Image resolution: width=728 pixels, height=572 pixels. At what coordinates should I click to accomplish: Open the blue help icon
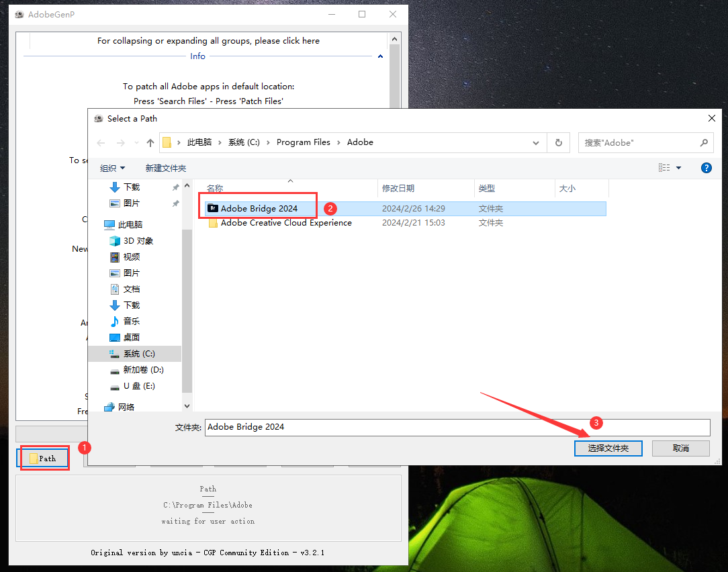tap(707, 168)
